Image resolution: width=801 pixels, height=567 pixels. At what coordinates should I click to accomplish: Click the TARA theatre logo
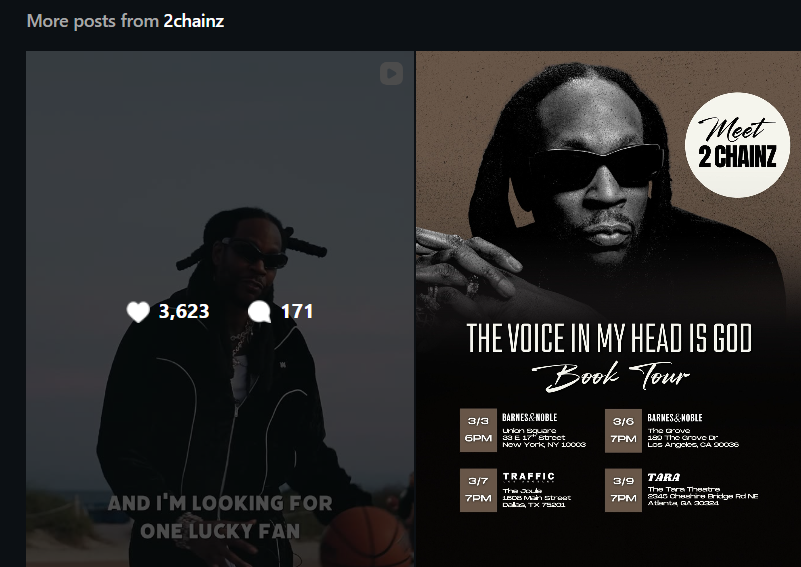664,477
